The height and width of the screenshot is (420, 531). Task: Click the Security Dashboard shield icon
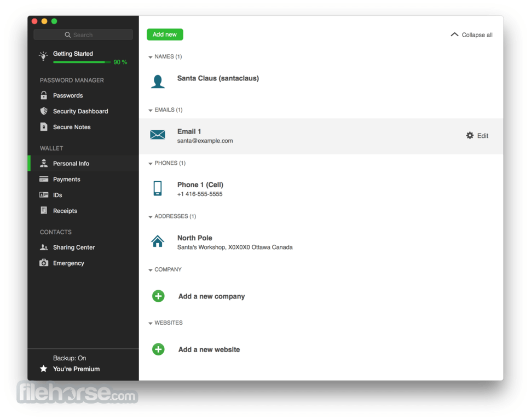44,111
